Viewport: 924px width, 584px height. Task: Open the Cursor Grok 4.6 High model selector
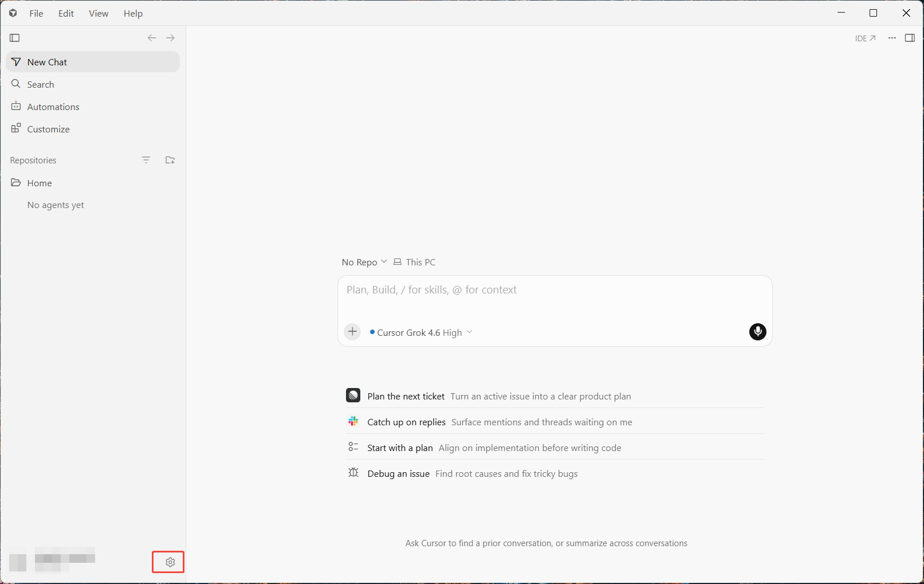click(421, 332)
